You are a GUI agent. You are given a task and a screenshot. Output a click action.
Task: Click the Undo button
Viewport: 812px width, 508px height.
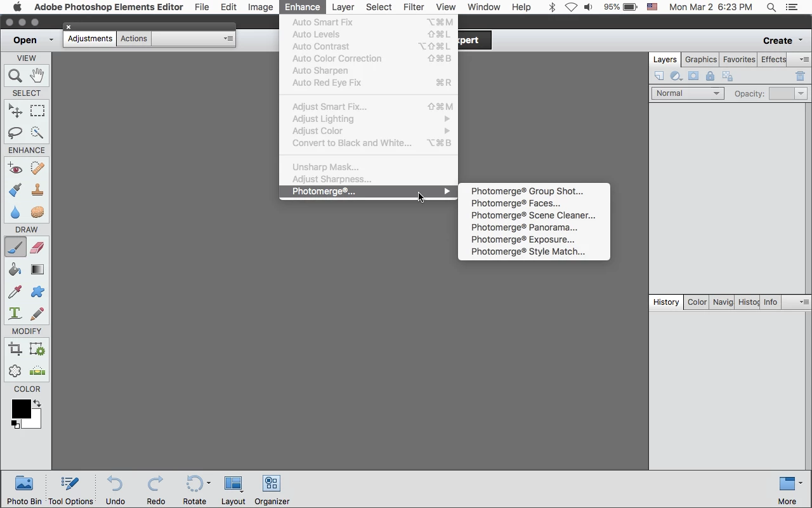click(115, 490)
